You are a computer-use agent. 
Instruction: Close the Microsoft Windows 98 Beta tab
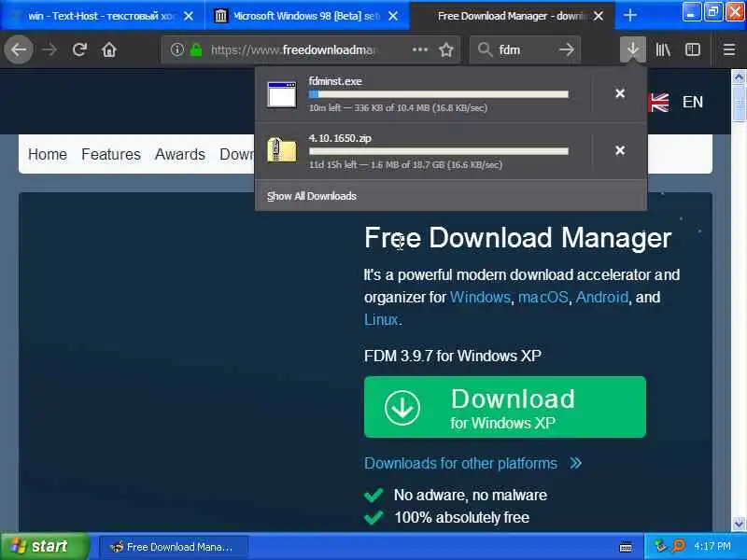point(393,16)
